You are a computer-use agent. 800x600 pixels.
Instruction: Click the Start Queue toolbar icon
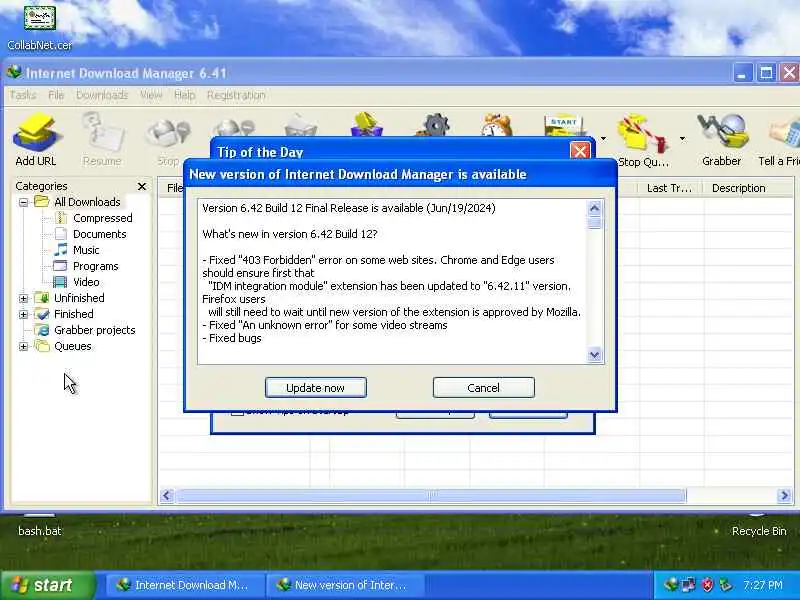click(564, 125)
